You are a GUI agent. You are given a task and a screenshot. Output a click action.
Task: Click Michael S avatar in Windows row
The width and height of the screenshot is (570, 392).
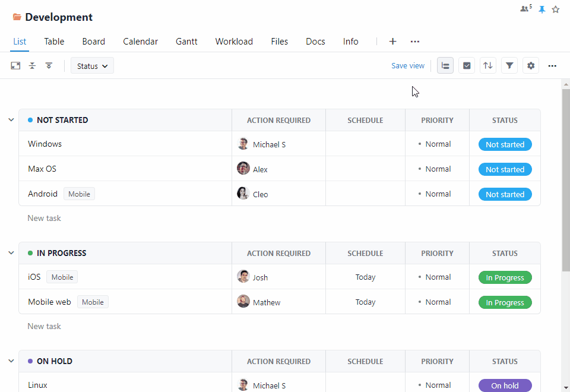tap(243, 144)
